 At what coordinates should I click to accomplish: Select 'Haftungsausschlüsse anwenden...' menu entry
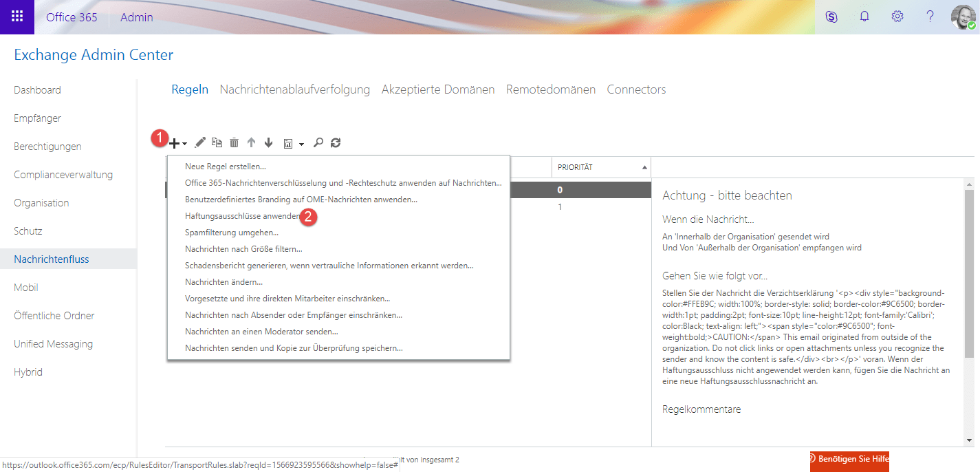point(242,216)
